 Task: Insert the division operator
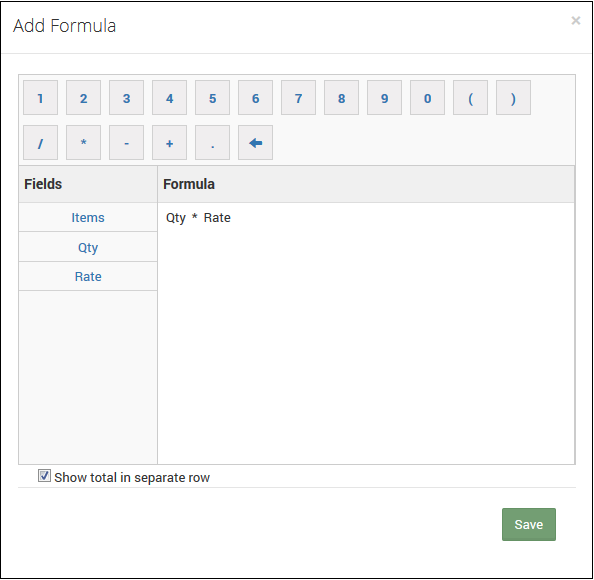41,142
